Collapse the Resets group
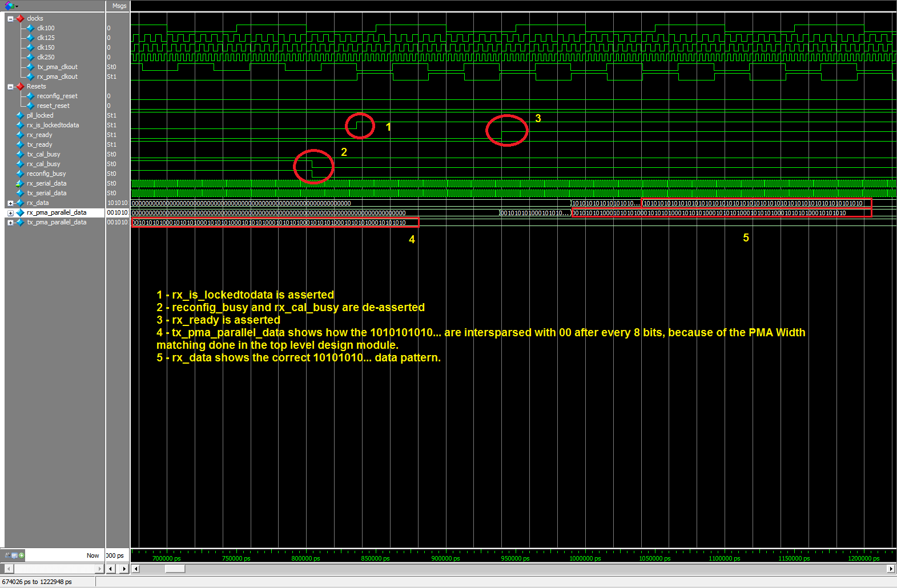Screen dimensions: 897x588 pyautogui.click(x=10, y=87)
